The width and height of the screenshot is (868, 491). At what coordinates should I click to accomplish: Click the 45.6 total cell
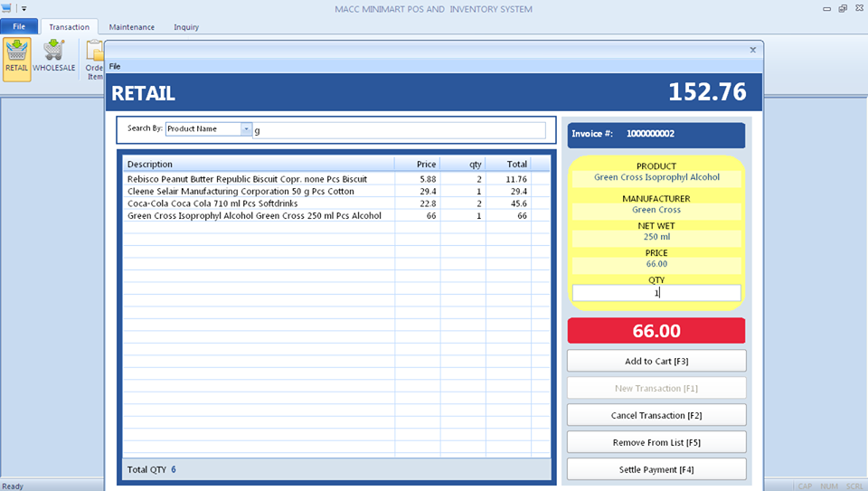tap(519, 203)
